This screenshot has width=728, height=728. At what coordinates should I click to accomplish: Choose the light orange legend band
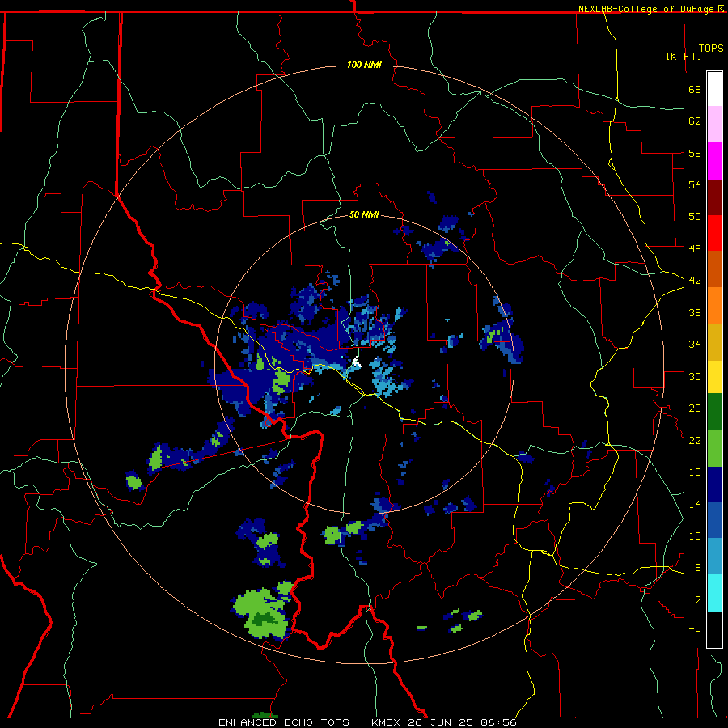tap(714, 306)
